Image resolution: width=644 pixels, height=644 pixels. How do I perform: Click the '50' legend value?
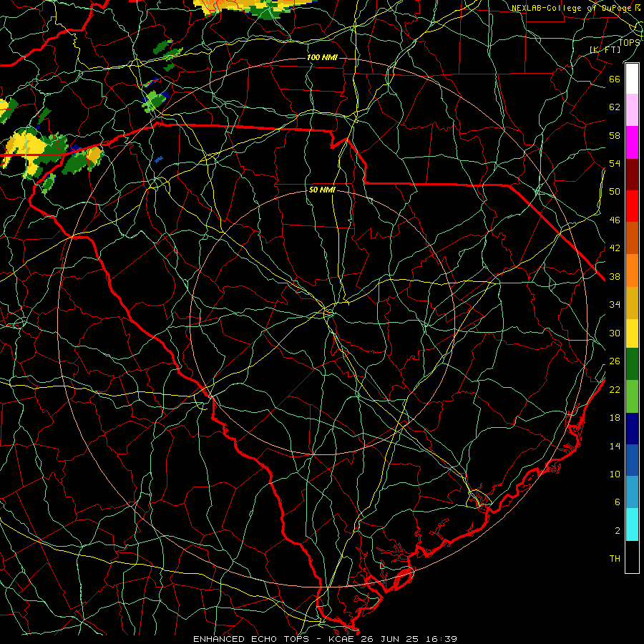click(615, 192)
